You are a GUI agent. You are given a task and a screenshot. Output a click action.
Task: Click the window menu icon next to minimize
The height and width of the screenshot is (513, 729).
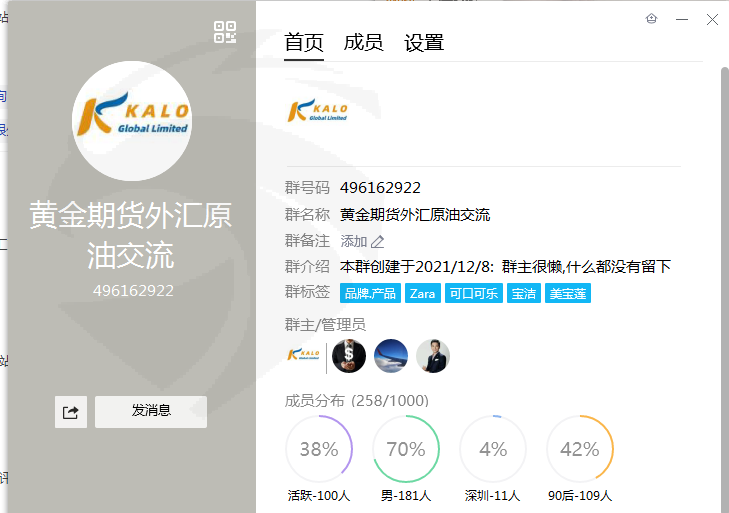[x=651, y=19]
